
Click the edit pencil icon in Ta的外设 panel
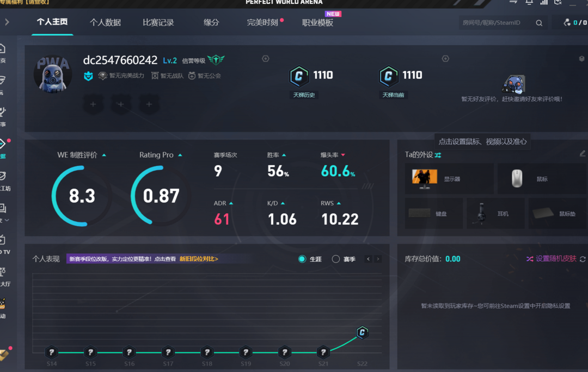(583, 154)
